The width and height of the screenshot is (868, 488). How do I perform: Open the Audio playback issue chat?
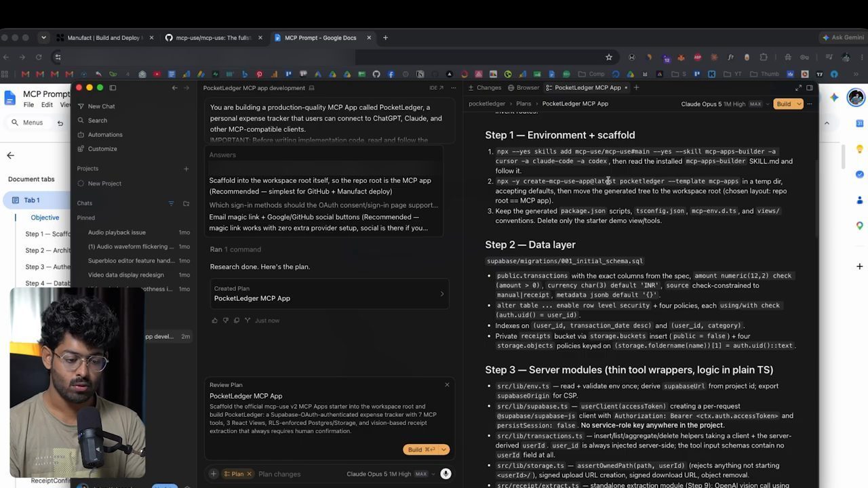point(117,232)
